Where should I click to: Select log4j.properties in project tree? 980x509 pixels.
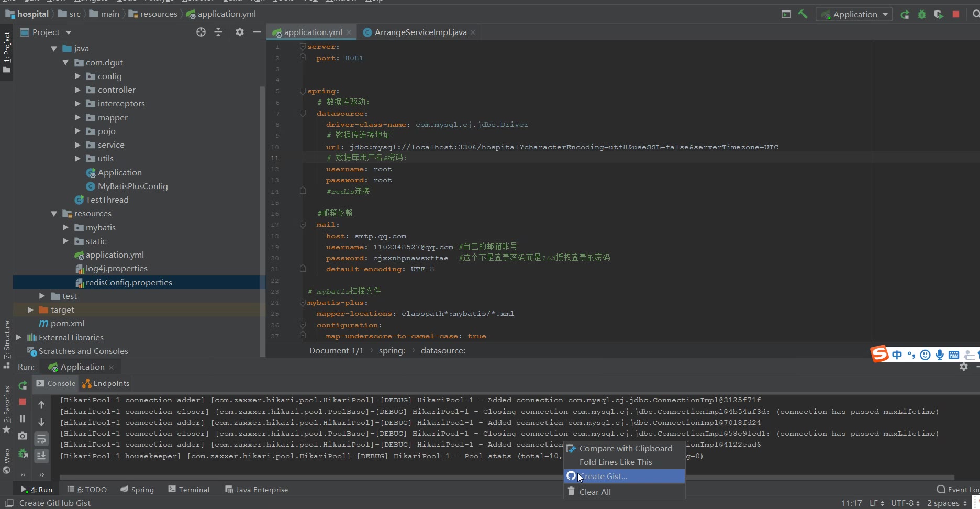[116, 269]
